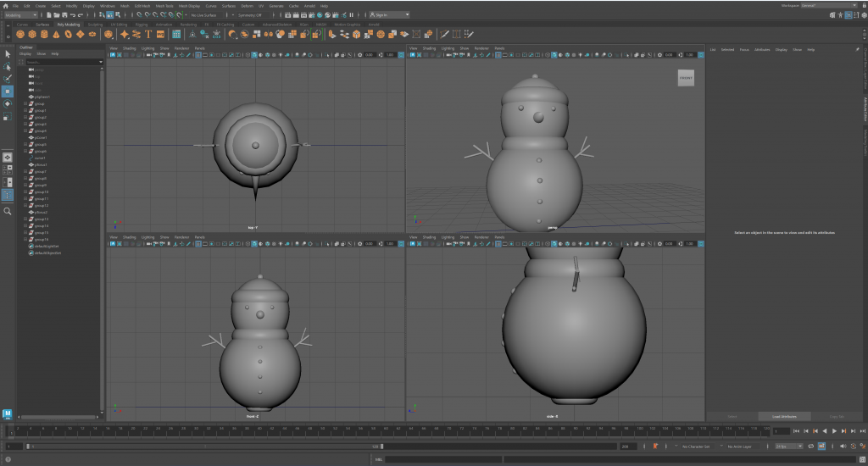868x466 pixels.
Task: Click the Load Attributes button
Action: click(778, 416)
